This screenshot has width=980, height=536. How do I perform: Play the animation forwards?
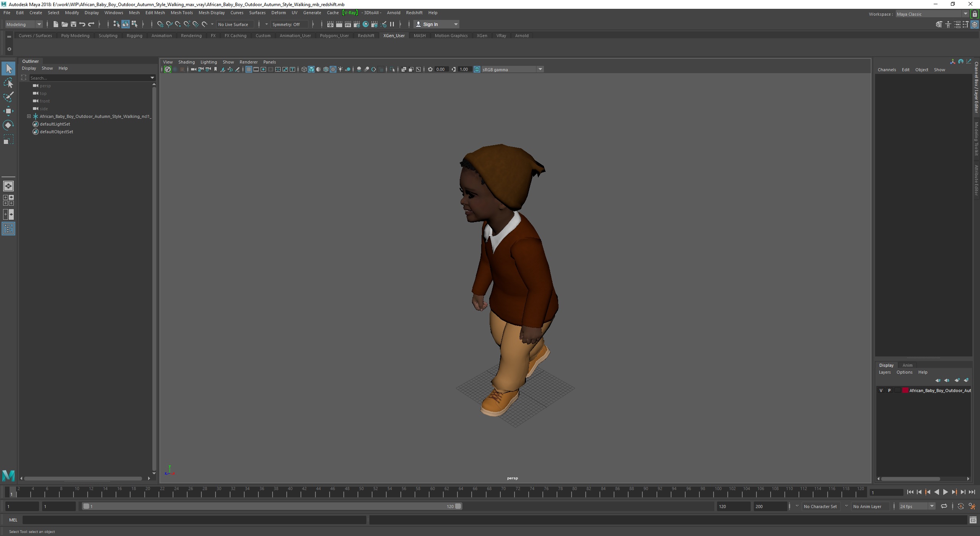coord(945,492)
